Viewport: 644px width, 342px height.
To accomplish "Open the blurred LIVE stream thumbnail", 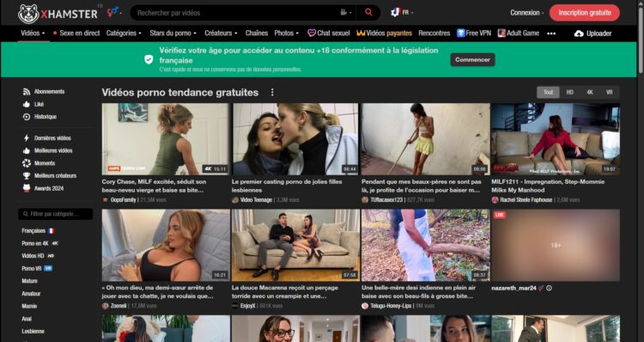I will click(556, 245).
